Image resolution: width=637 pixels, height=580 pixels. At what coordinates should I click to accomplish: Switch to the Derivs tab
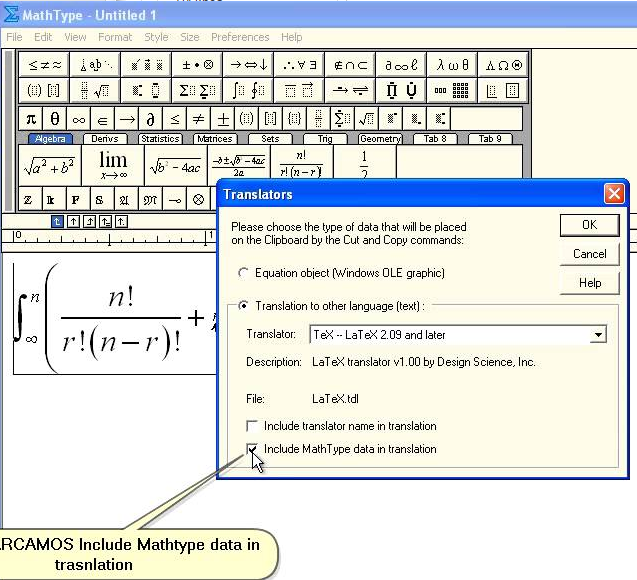click(105, 139)
